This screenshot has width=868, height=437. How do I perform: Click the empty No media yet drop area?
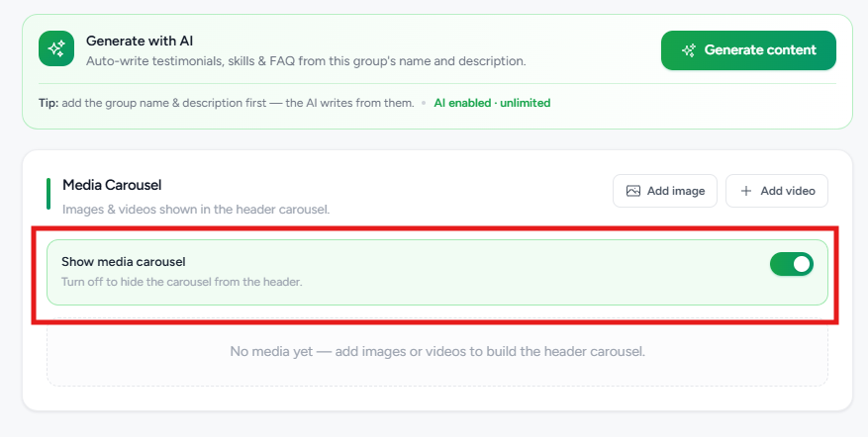[x=437, y=352]
